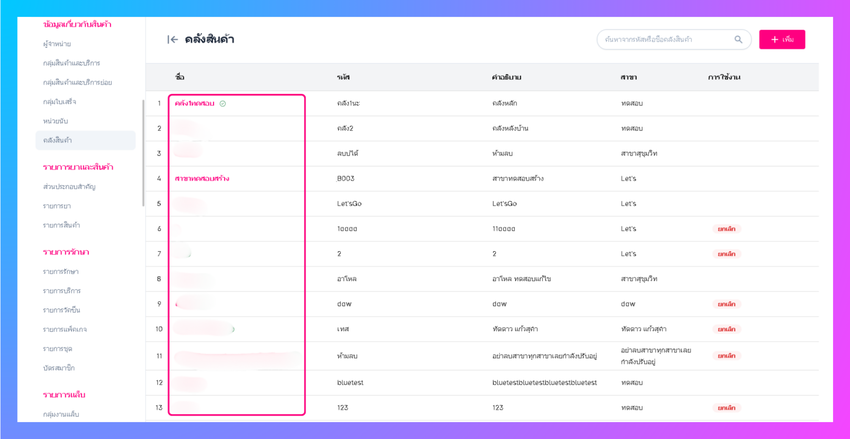Image resolution: width=850 pixels, height=439 pixels.
Task: Go to รายการบริการ in the sidebar
Action: (62, 291)
